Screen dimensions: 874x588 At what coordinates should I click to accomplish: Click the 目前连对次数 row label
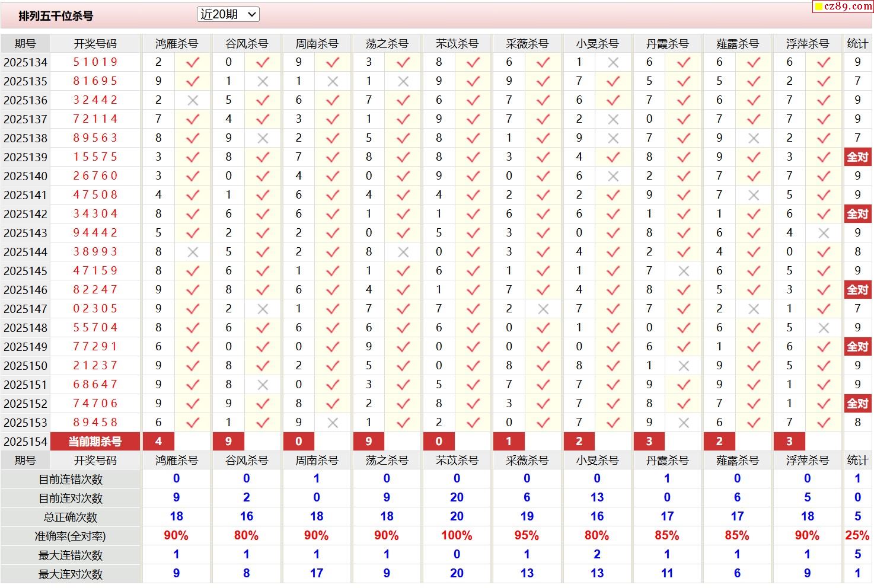point(71,498)
